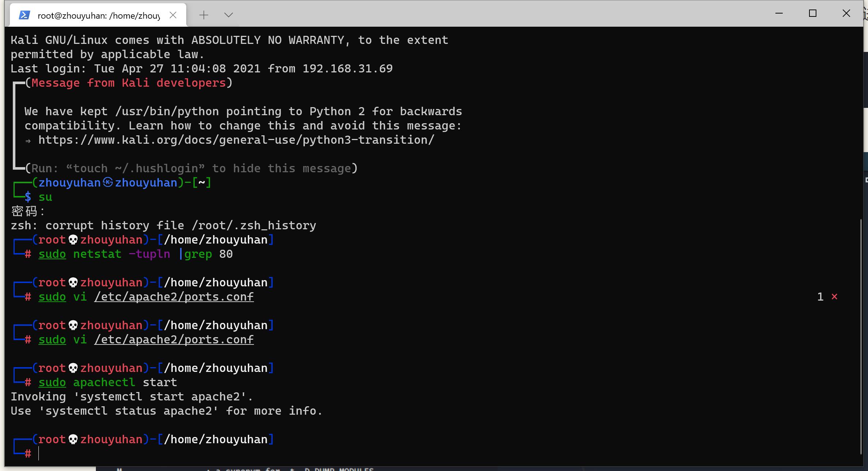The height and width of the screenshot is (471, 868).
Task: Open the new-tab profile dropdown
Action: [x=229, y=15]
